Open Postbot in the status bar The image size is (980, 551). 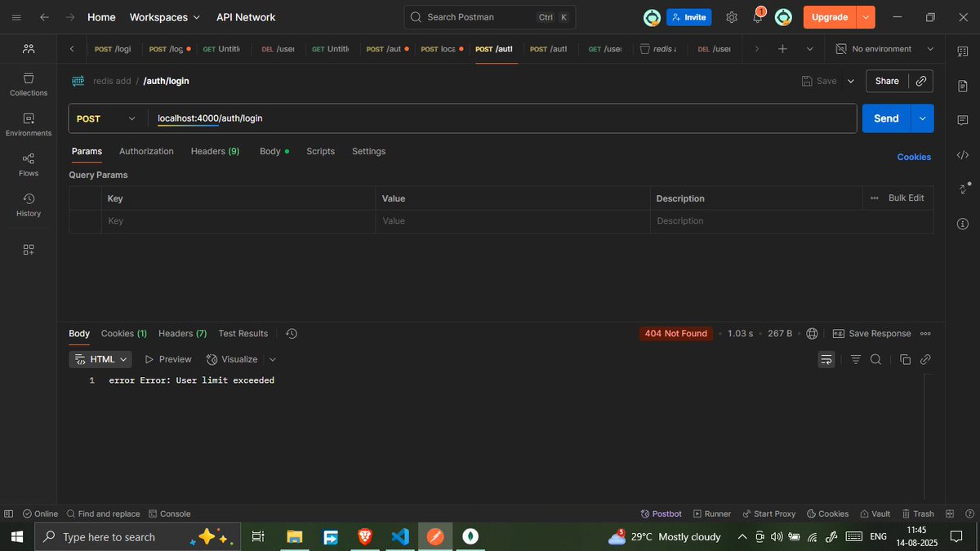pos(661,513)
